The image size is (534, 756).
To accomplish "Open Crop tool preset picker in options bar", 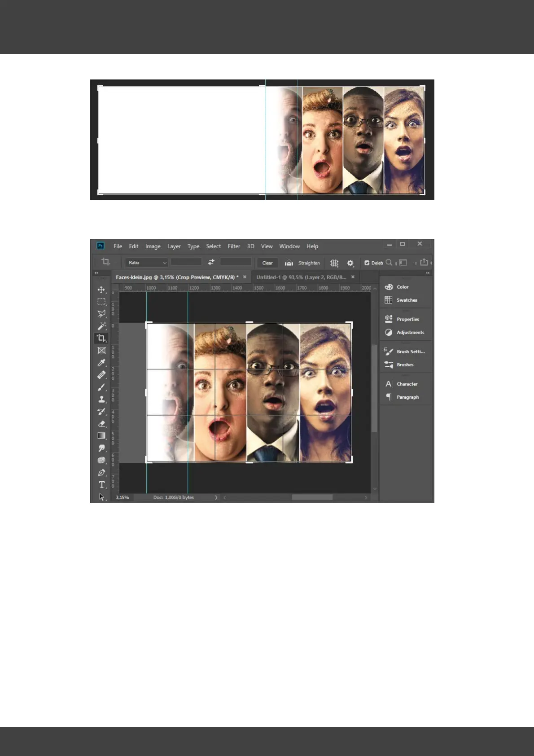I will pos(106,262).
